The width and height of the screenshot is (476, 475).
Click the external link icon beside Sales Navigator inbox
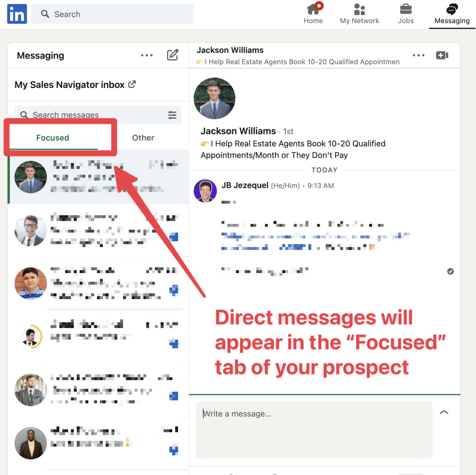point(132,84)
